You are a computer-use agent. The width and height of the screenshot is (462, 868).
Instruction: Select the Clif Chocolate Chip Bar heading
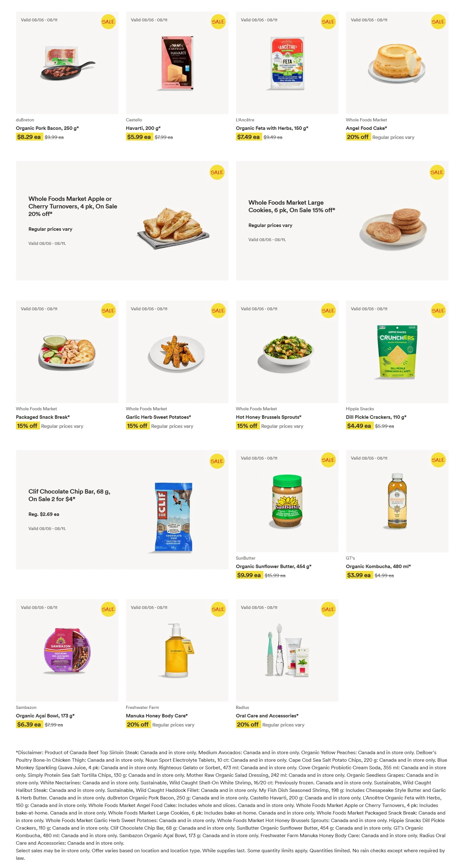tap(69, 495)
